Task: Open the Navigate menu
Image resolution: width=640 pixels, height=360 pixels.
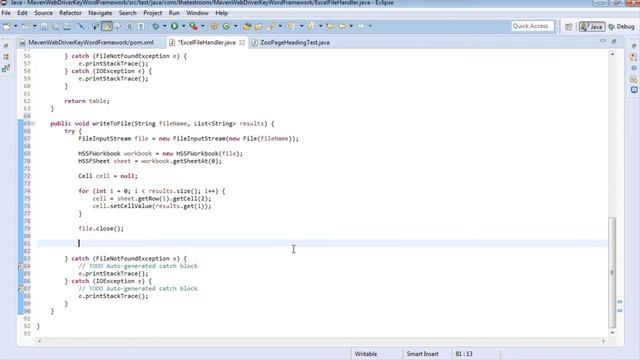Action: click(100, 13)
